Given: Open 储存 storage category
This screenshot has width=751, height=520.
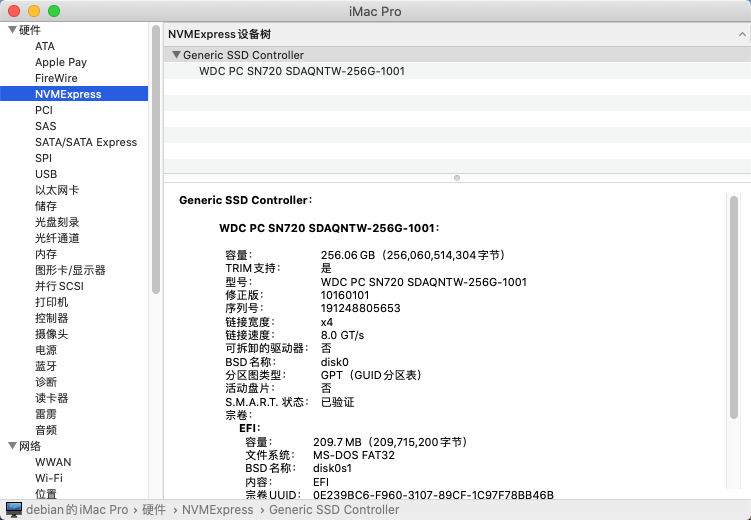Looking at the screenshot, I should coord(46,206).
